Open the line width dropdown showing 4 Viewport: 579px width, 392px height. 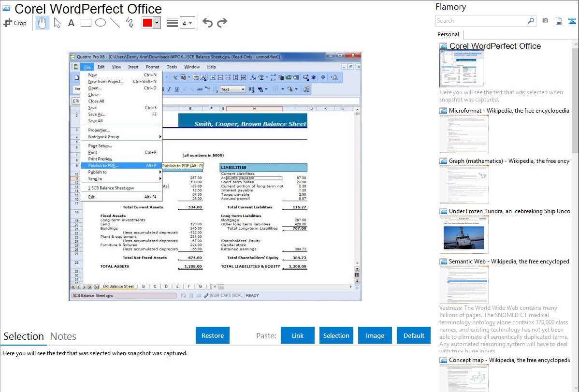187,23
